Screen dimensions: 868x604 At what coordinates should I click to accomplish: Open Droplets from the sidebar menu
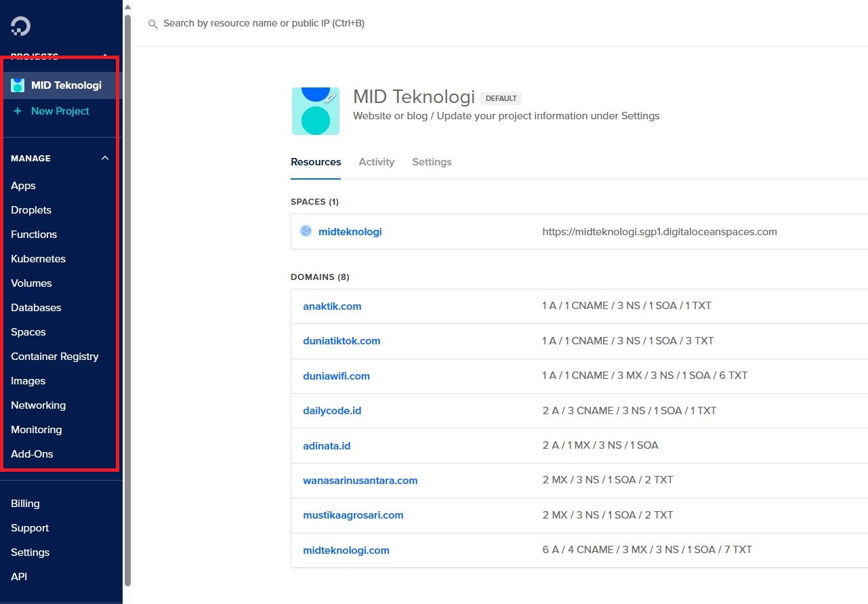pyautogui.click(x=31, y=210)
